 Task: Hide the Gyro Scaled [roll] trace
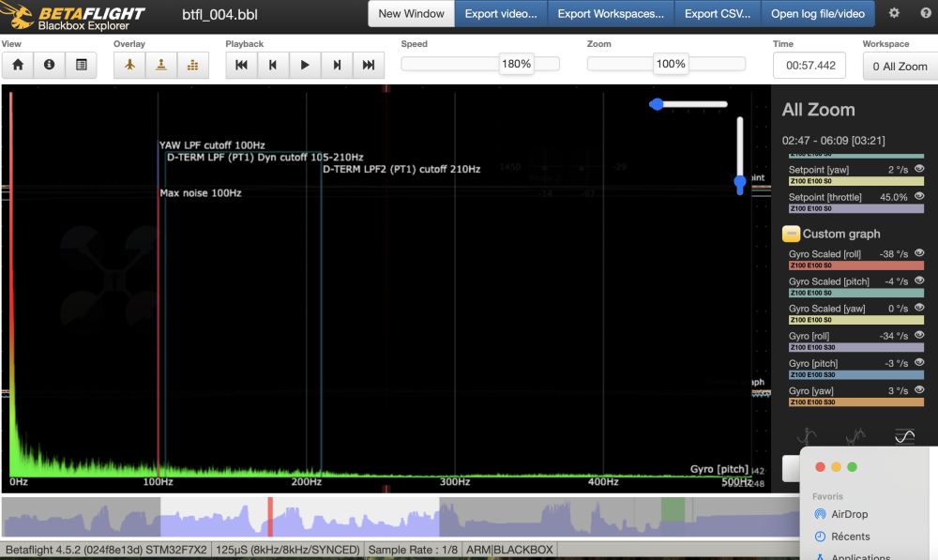coord(919,254)
